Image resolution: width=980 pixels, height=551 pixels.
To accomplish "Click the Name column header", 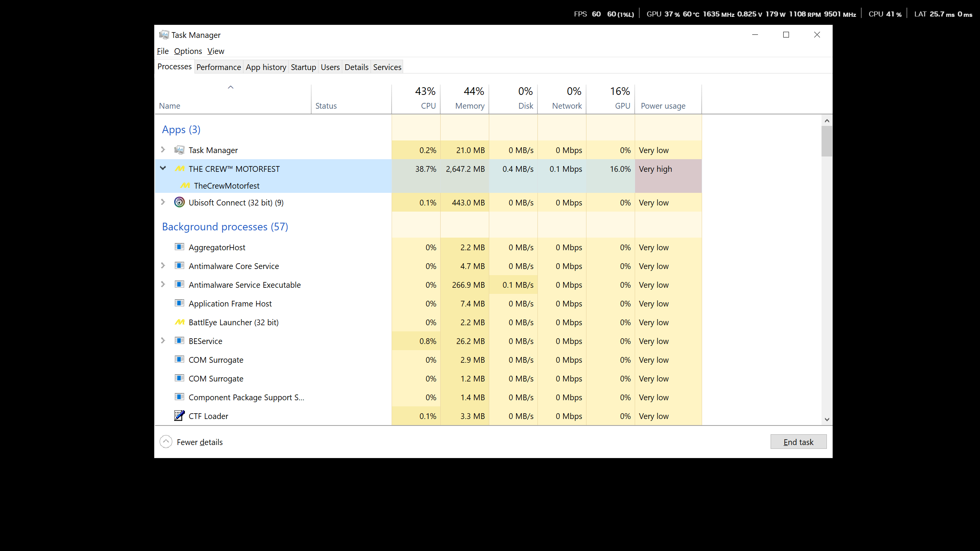I will click(x=233, y=99).
